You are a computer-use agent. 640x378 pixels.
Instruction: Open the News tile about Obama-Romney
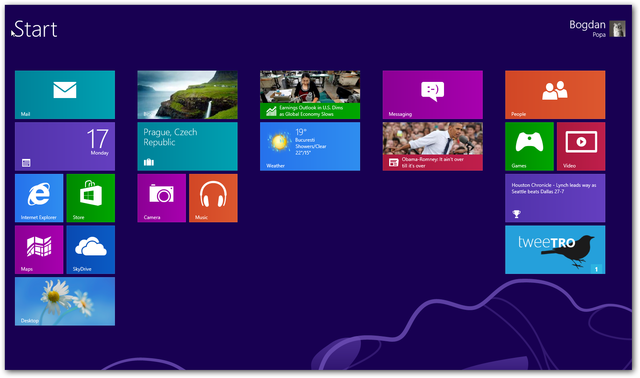coord(433,146)
